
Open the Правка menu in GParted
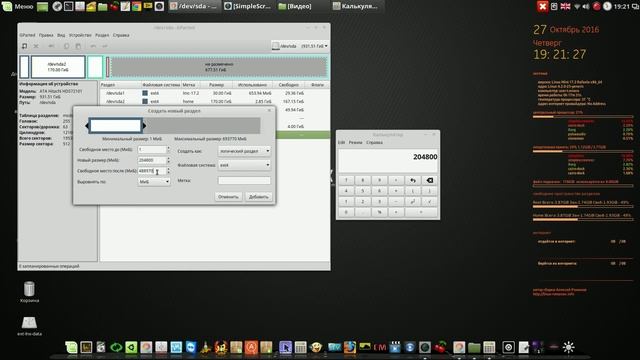click(x=46, y=35)
